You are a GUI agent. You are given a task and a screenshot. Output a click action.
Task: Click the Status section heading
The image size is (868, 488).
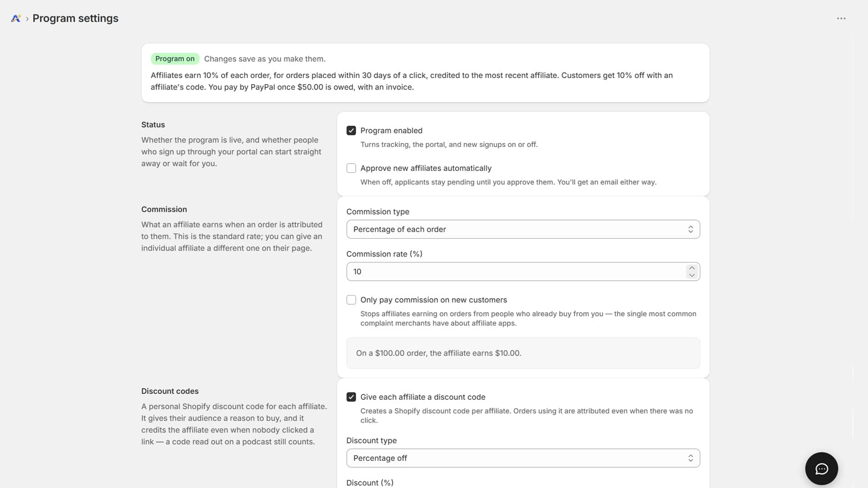point(153,125)
